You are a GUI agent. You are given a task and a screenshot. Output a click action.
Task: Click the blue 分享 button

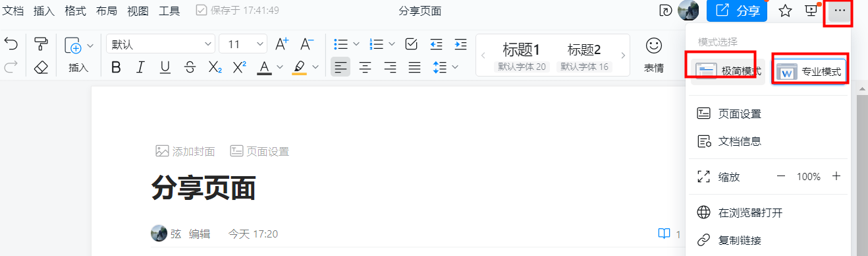[x=737, y=11]
